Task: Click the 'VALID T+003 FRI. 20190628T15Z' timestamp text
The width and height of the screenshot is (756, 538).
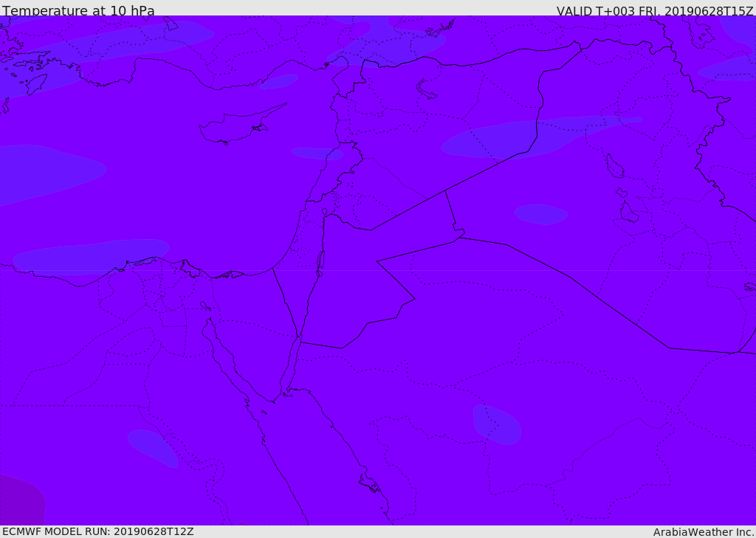Action: point(655,11)
